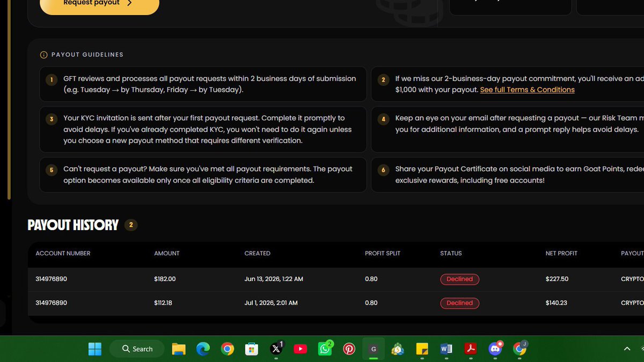This screenshot has width=644, height=362.
Task: Sort by the Account Number column header
Action: (63, 253)
